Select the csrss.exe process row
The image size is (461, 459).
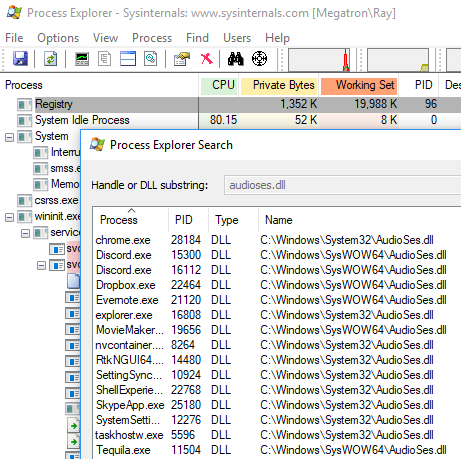[56, 200]
